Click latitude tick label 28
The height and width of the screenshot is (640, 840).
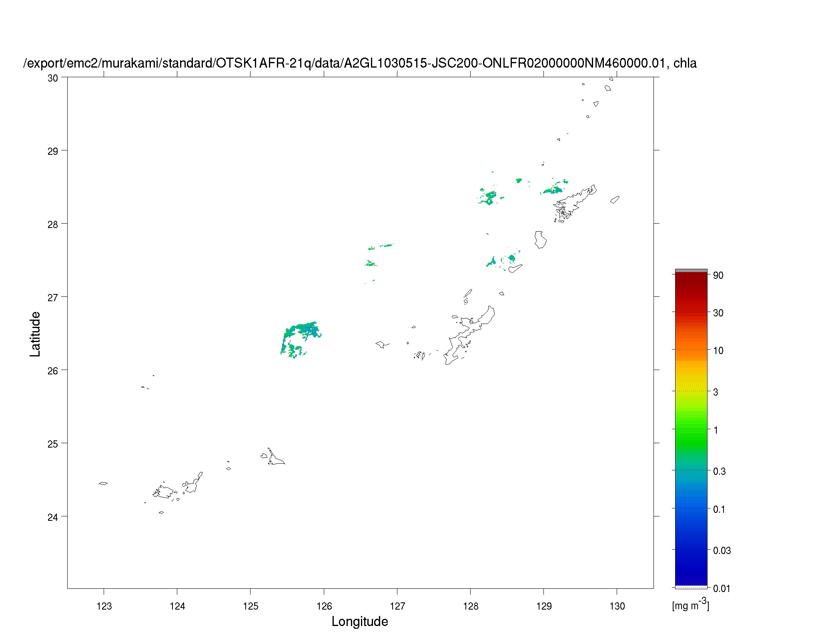pos(52,225)
